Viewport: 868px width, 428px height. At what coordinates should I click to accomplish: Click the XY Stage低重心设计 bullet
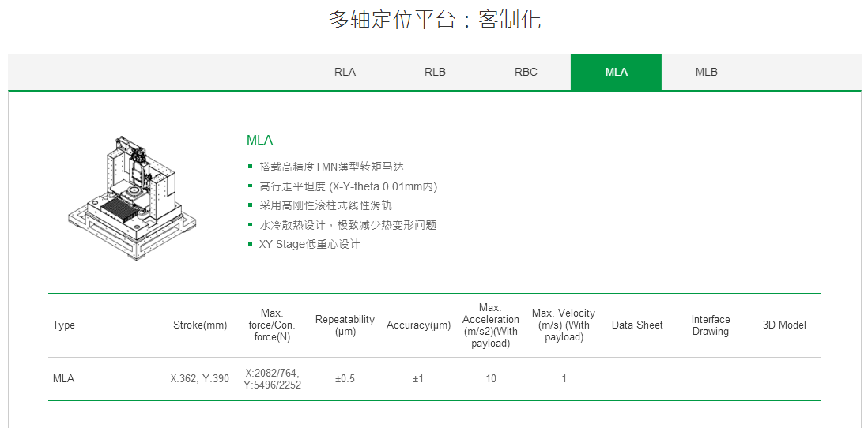tap(309, 244)
